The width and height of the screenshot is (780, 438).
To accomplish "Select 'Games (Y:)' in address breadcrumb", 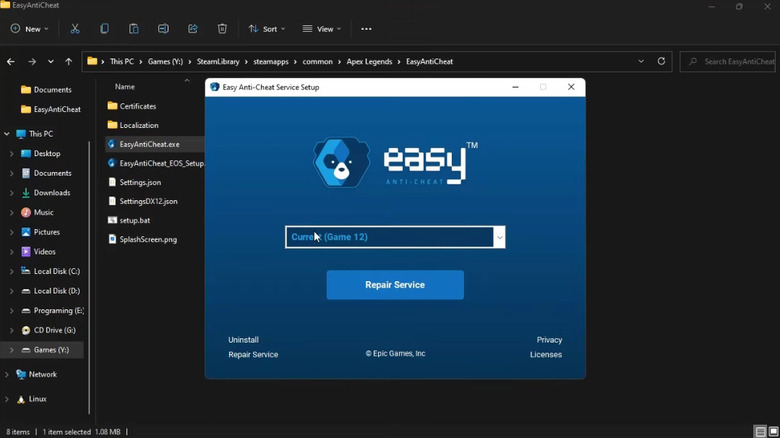I will (x=165, y=62).
